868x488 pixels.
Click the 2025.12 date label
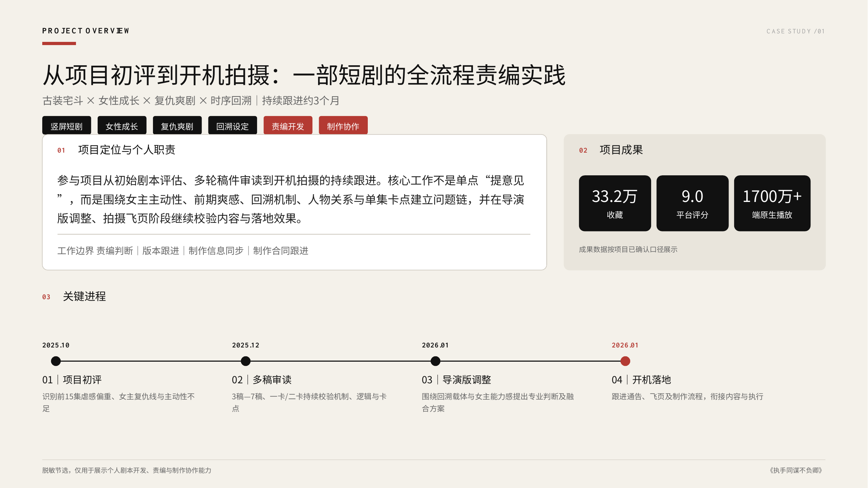(246, 345)
